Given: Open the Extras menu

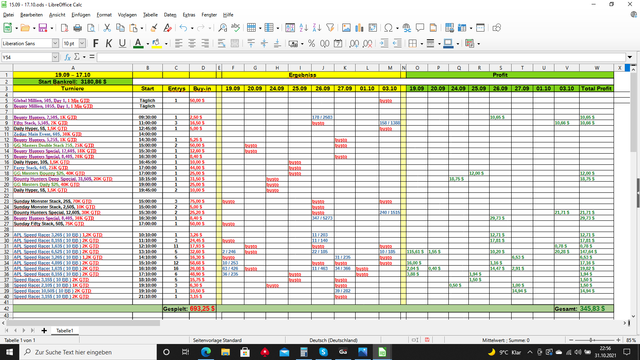Looking at the screenshot, I should tap(189, 15).
